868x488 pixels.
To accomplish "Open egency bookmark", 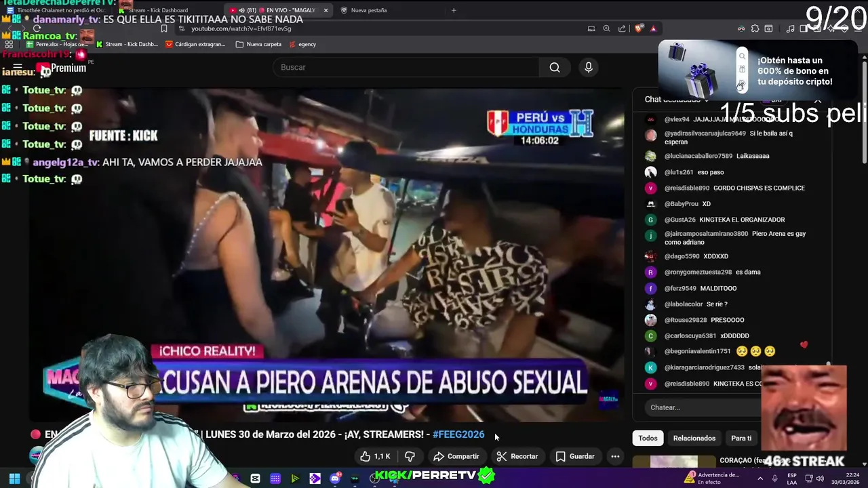I will click(x=302, y=44).
